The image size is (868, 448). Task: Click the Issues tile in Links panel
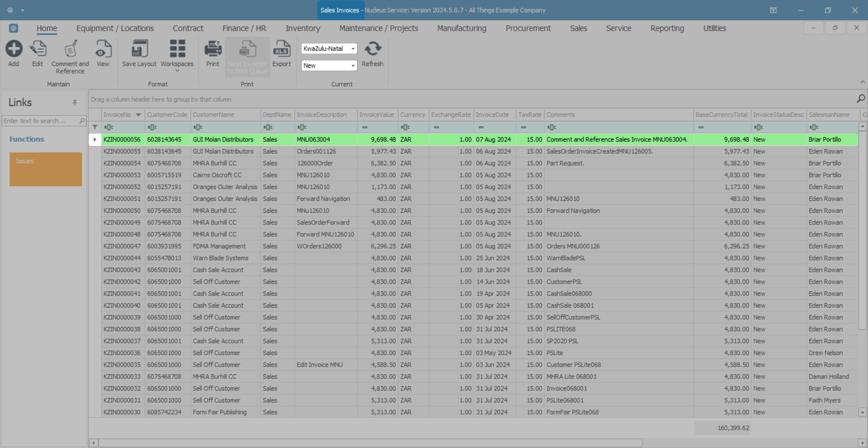pos(46,169)
